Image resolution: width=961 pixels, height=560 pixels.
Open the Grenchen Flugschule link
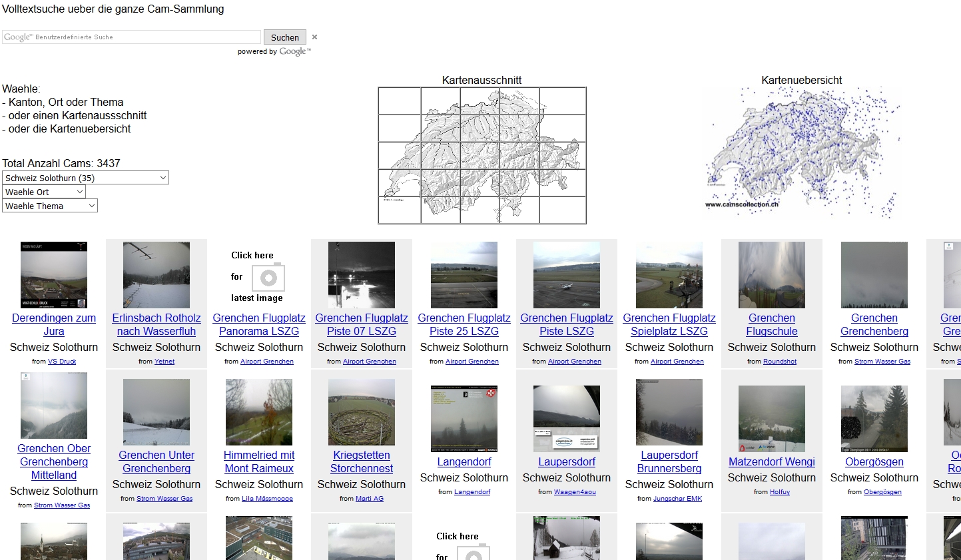772,325
